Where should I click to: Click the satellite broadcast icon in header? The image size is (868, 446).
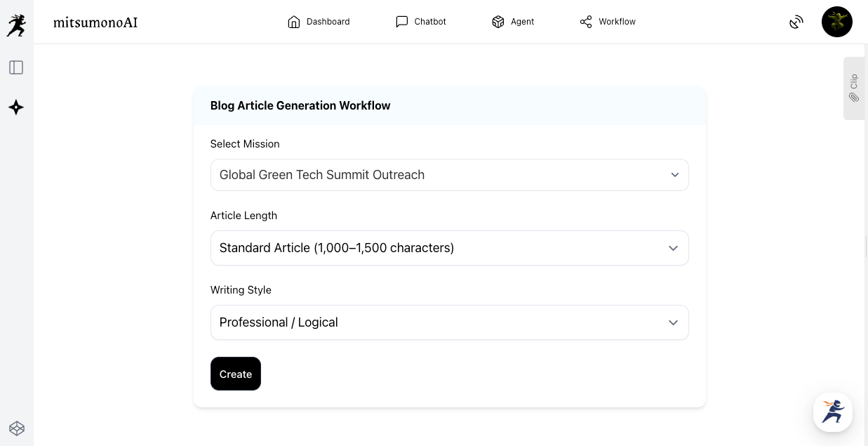796,22
